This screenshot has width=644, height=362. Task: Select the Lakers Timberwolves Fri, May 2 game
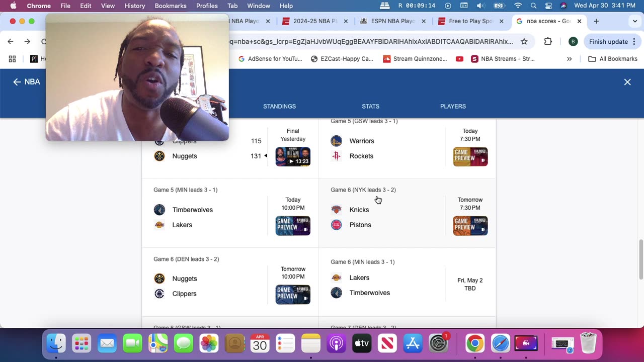[407, 282]
